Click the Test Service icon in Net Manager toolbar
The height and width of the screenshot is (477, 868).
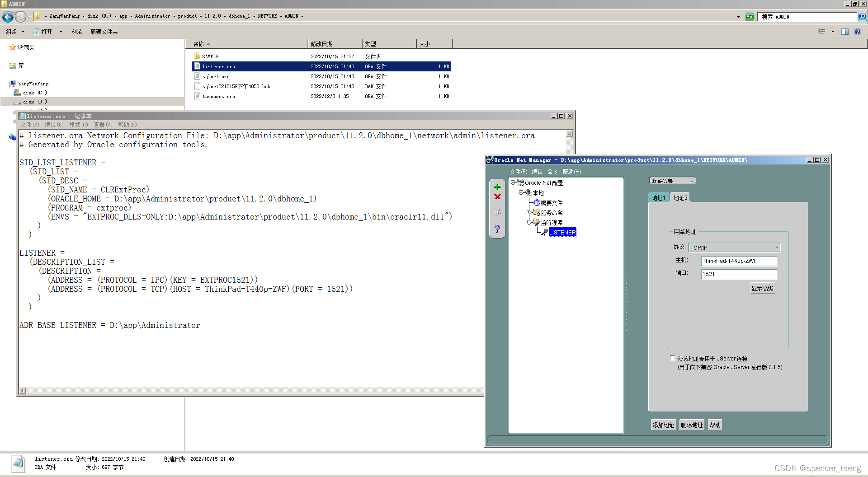click(497, 212)
